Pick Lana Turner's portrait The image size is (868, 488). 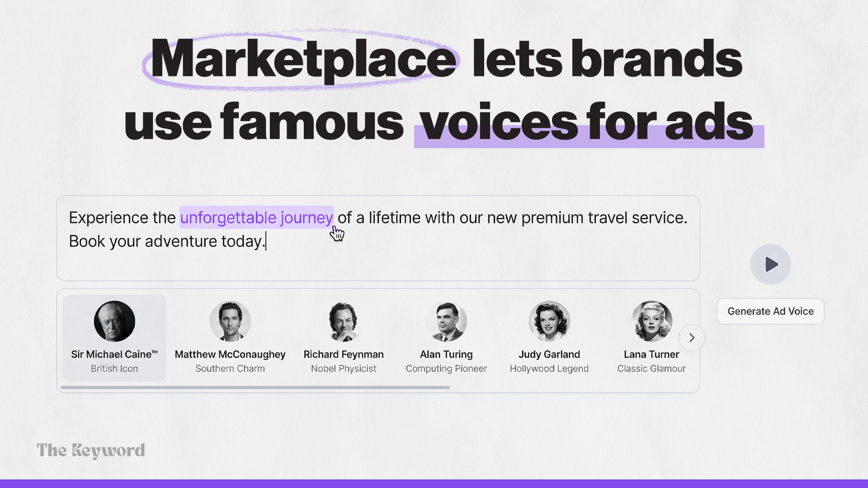pyautogui.click(x=651, y=321)
